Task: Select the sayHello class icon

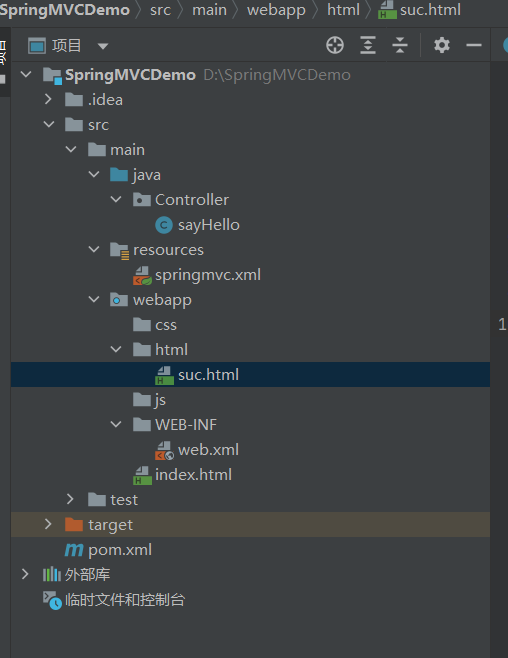Action: (x=164, y=225)
